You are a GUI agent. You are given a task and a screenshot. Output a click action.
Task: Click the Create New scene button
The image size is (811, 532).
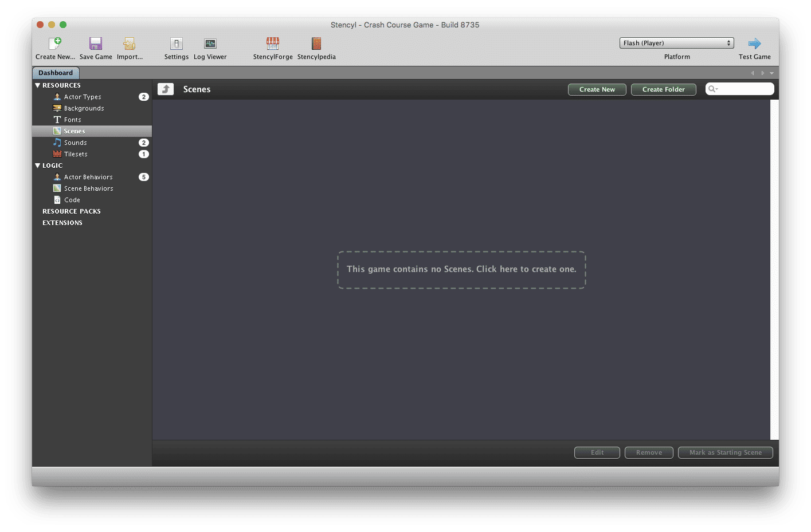[x=597, y=89]
